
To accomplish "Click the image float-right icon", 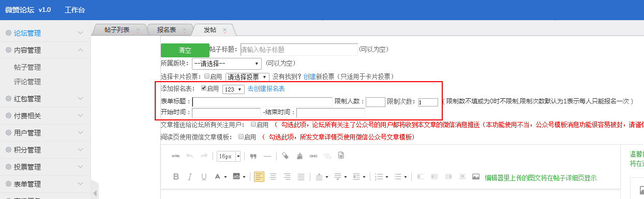I will coord(448,177).
